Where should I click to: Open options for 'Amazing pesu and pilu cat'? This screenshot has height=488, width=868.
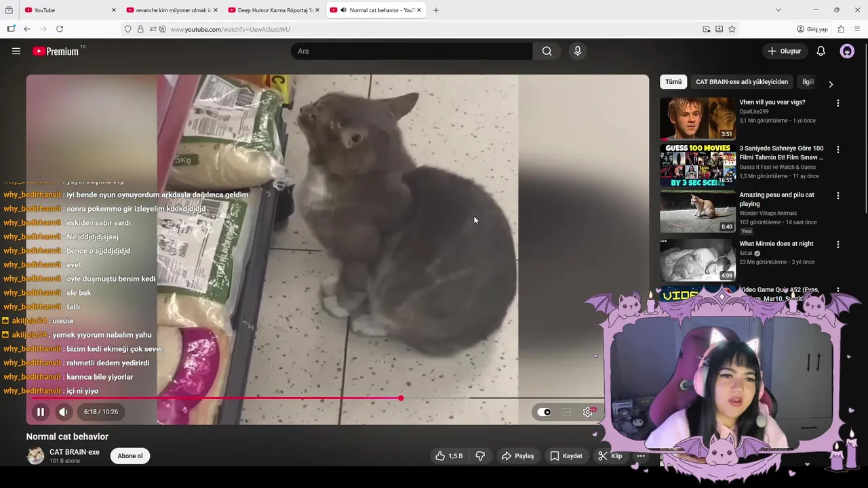[x=837, y=196]
